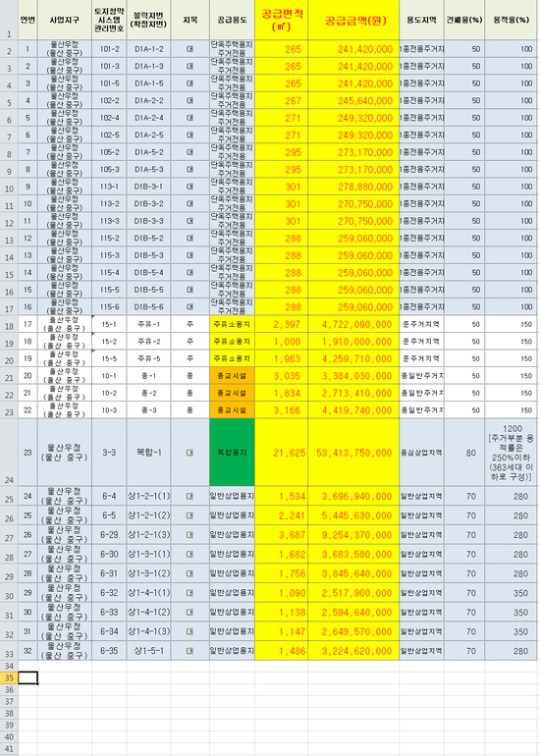The width and height of the screenshot is (540, 756).
Task: Select the 복합-1 block cell
Action: pos(149,453)
